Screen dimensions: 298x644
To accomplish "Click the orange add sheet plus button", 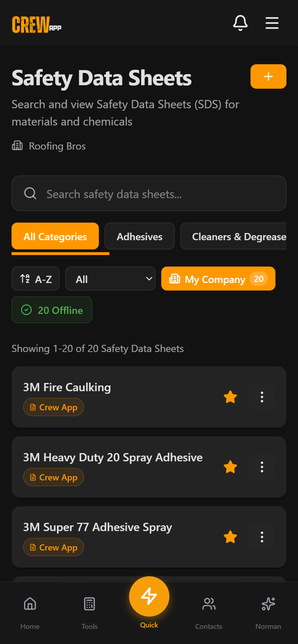I will 268,77.
